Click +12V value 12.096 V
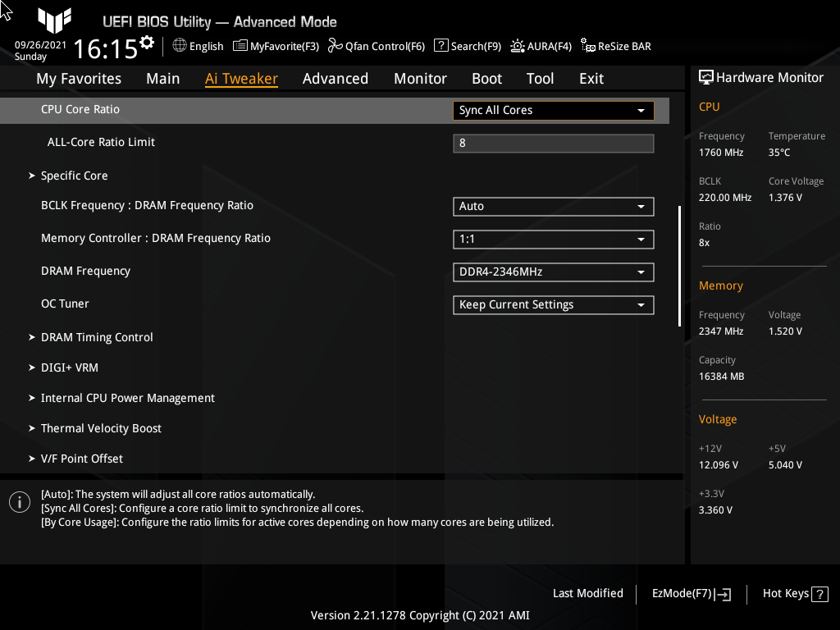This screenshot has width=840, height=630. pos(719,465)
